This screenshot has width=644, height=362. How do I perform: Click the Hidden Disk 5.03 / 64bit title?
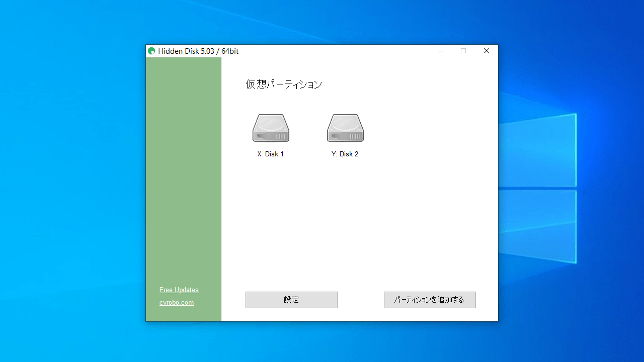[x=198, y=51]
